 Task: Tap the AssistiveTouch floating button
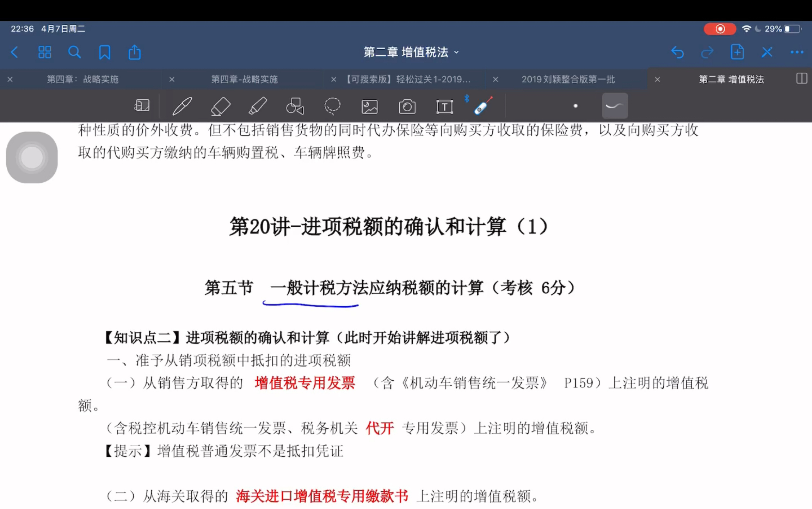[32, 158]
